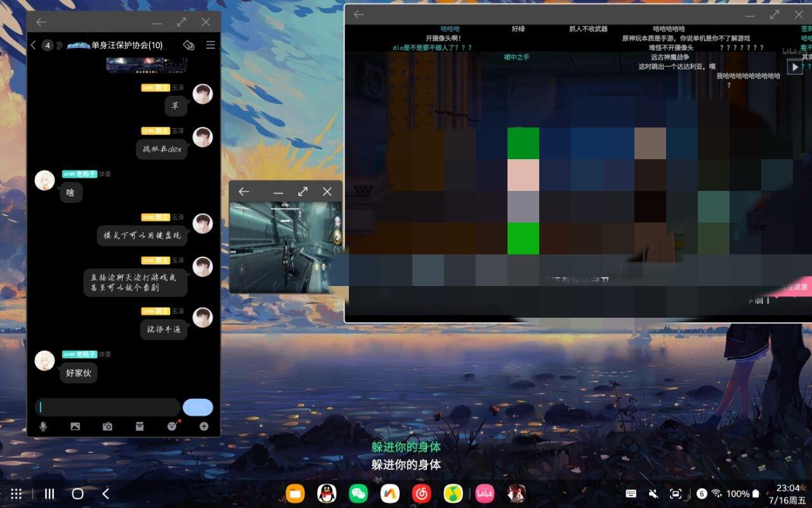Click the green desktop lyrics line 躲进你的身体

(x=406, y=447)
